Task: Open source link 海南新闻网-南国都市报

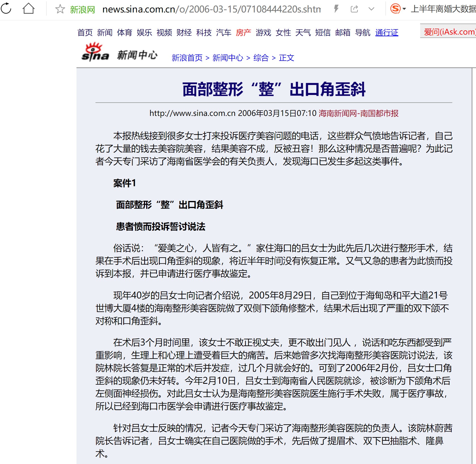Action: coord(358,113)
